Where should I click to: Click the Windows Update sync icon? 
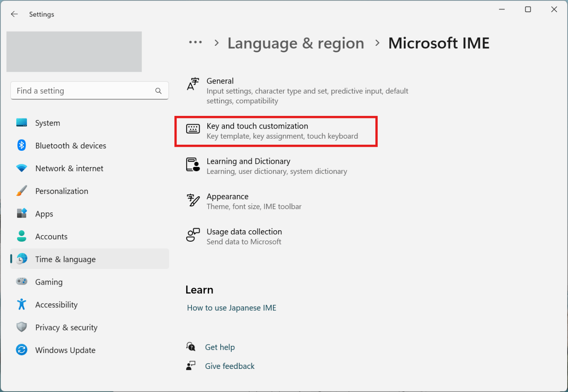(x=22, y=349)
